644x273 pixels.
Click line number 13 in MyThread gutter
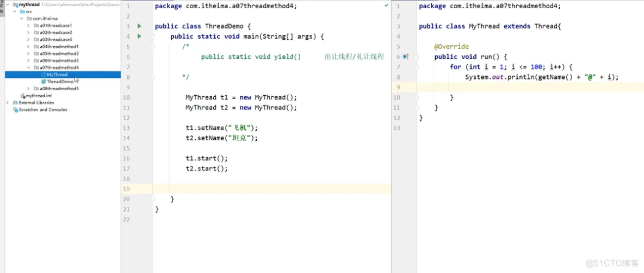click(x=397, y=128)
